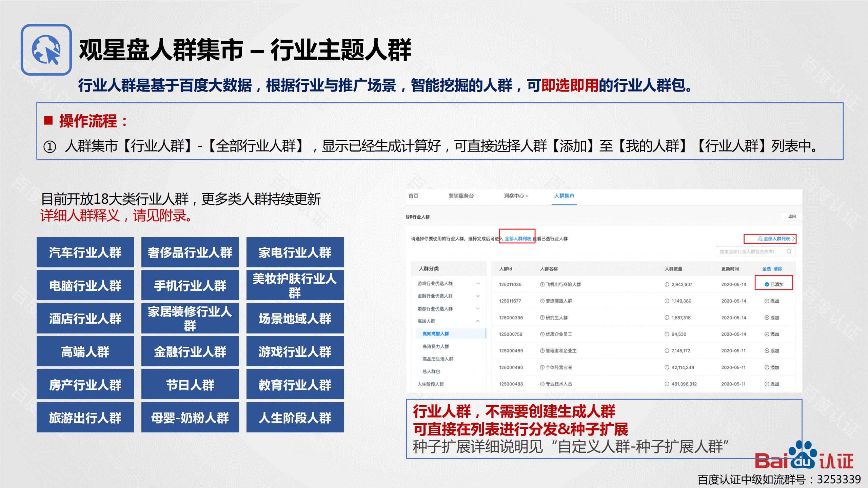Select 高品质生活人群 in category tree
Image resolution: width=868 pixels, height=488 pixels.
click(x=438, y=359)
